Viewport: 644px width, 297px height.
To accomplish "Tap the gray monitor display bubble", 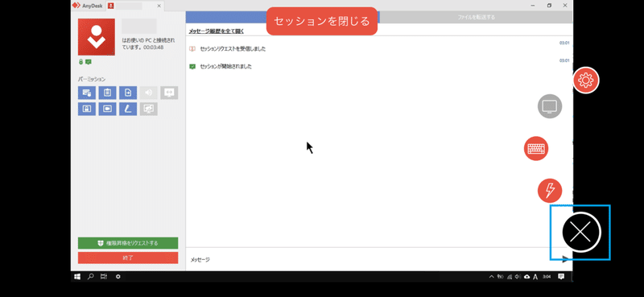I will coord(550,106).
